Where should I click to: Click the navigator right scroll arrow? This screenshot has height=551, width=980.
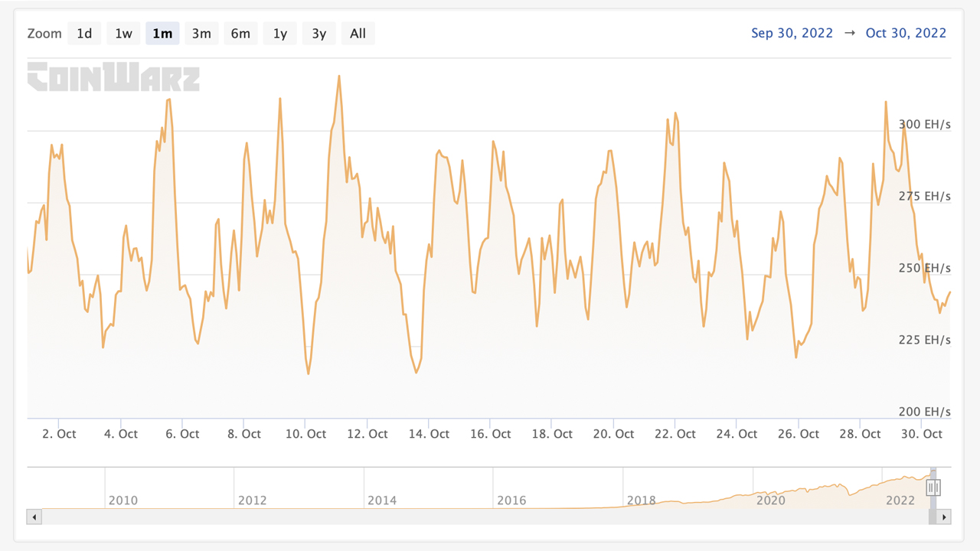point(944,517)
